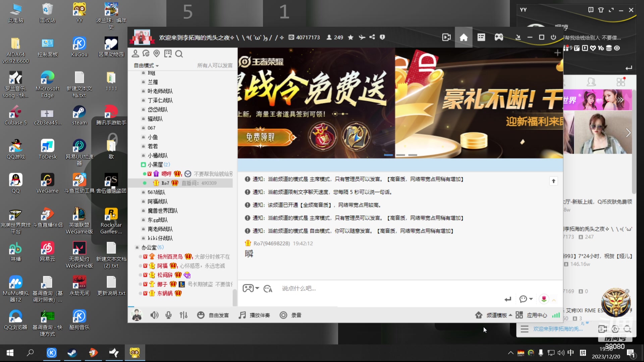
Task: Open the audio mixer sliders control
Action: point(183,315)
